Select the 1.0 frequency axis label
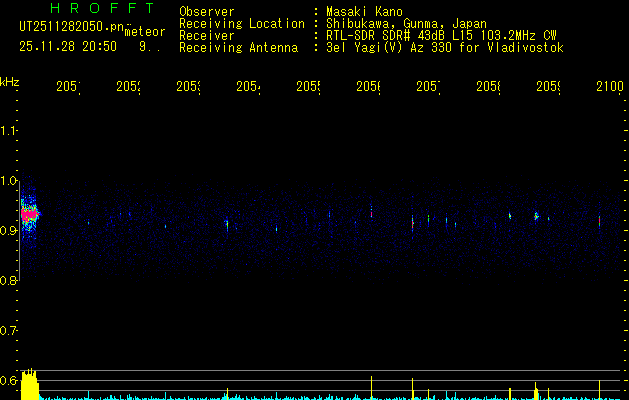The image size is (629, 400). 8,181
